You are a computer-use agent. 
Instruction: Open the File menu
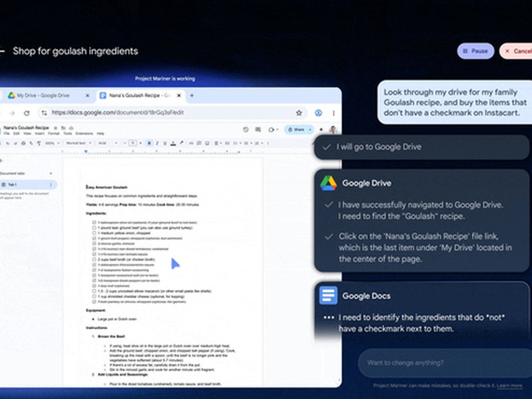(x=7, y=134)
